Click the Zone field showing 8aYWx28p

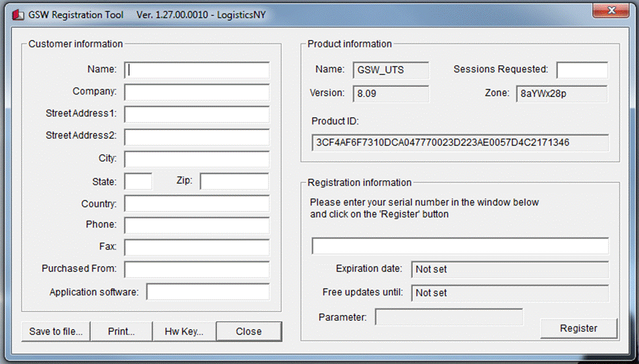(561, 94)
